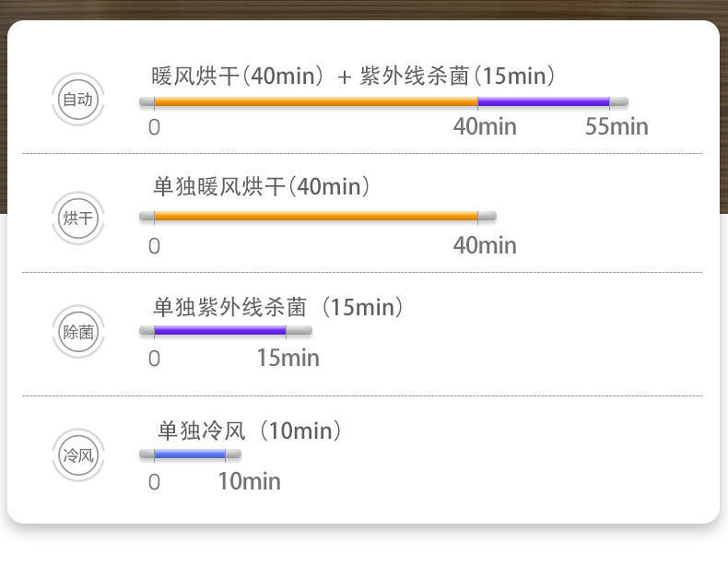Click the 40min label under the drying bar
728x566 pixels.
coord(485,245)
